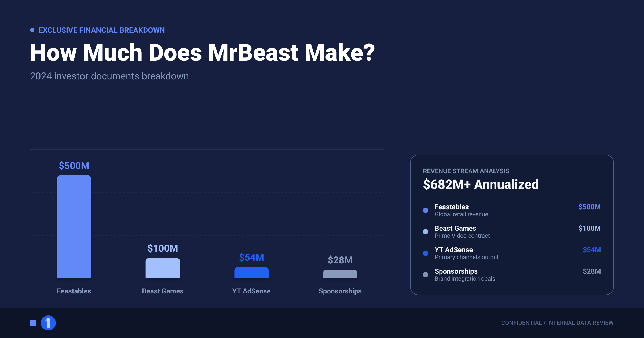This screenshot has width=644, height=338.
Task: Select the Sponsorships bar in the chart
Action: 340,274
